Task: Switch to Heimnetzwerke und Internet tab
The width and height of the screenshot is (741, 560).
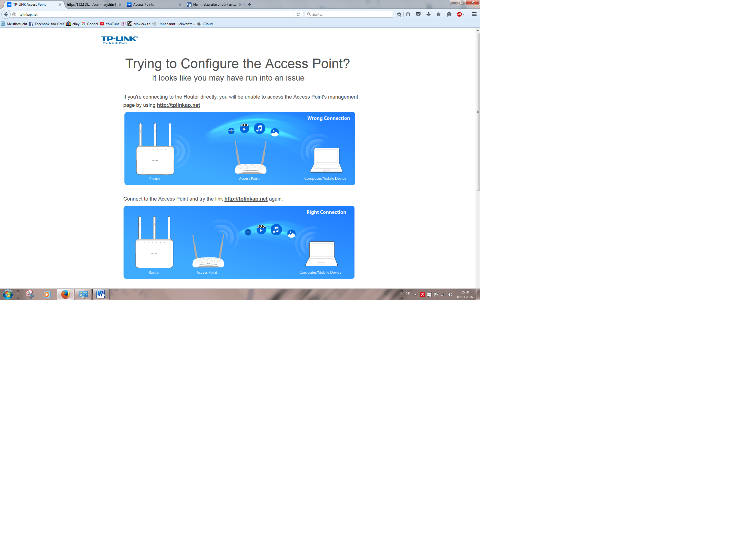Action: [214, 5]
